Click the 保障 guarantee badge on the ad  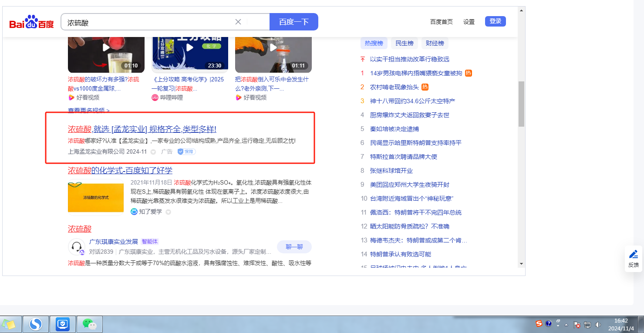pos(186,151)
